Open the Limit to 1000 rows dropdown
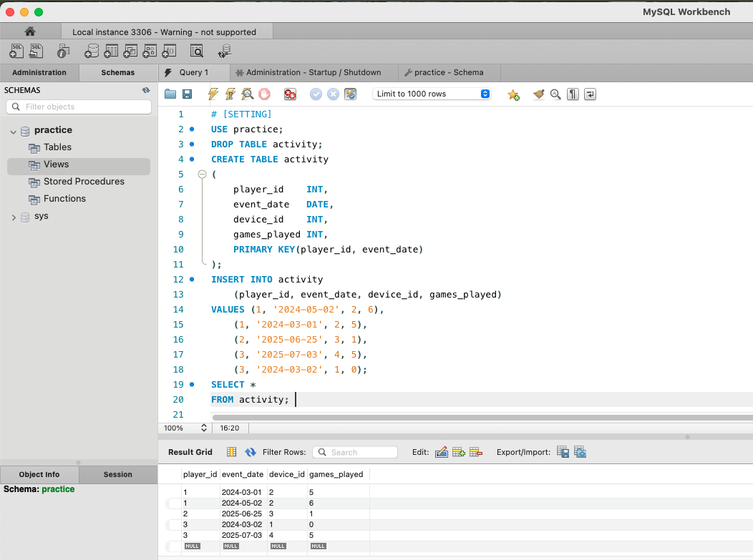Viewport: 753px width, 560px height. (431, 94)
